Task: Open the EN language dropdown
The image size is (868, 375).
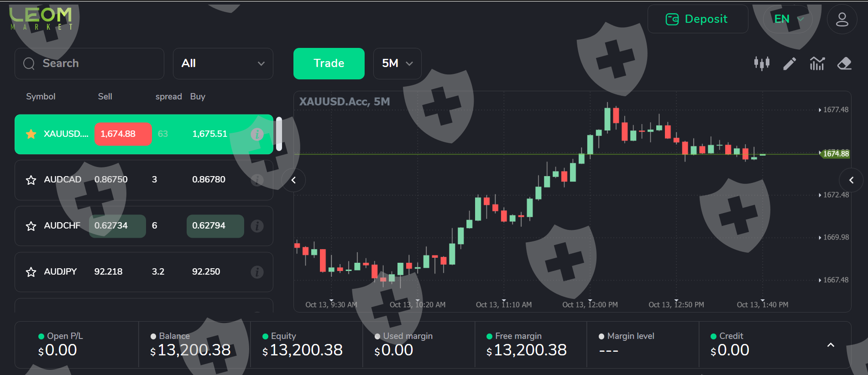Action: (788, 19)
